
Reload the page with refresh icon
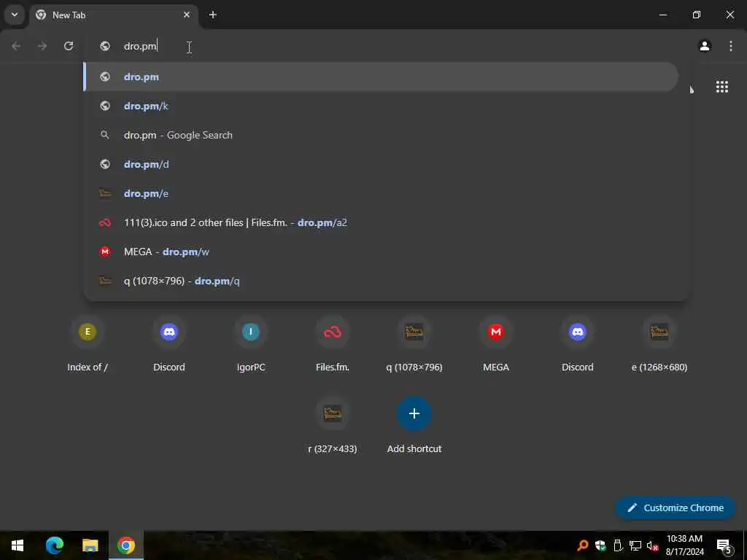pos(69,46)
